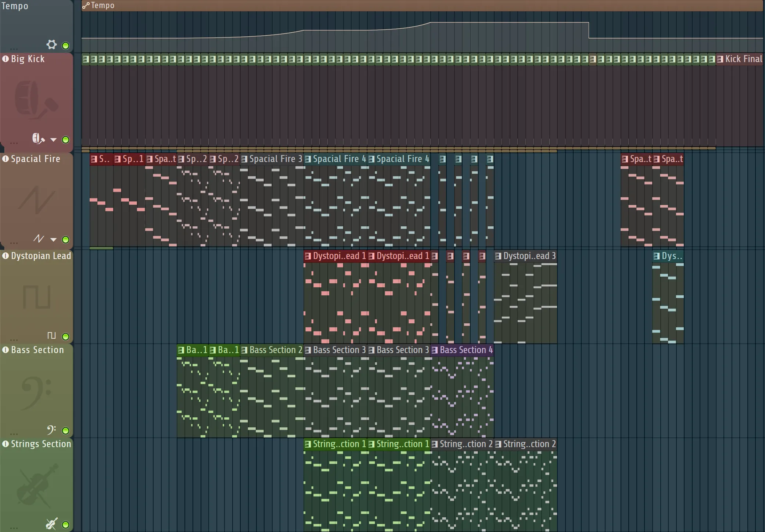The height and width of the screenshot is (532, 765).
Task: Select the Dystopi..ead 3 pattern clip
Action: point(529,256)
